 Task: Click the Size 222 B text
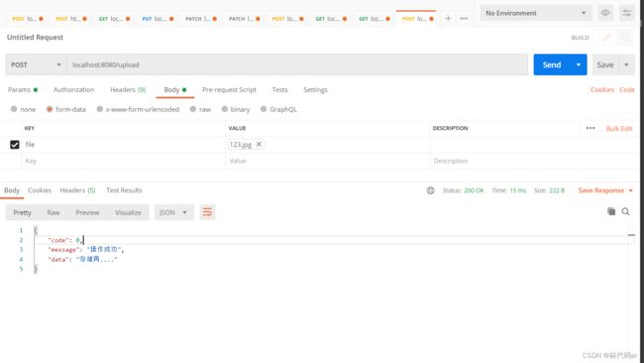click(549, 190)
